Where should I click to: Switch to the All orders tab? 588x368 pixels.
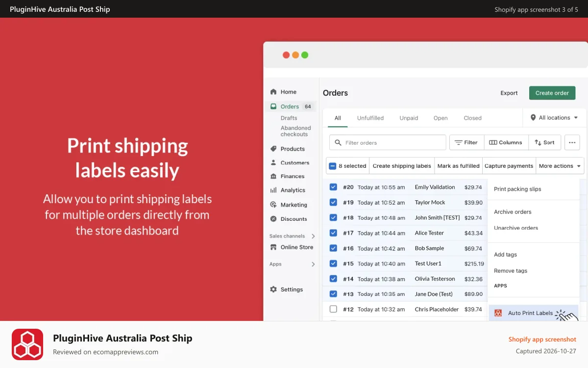[338, 118]
